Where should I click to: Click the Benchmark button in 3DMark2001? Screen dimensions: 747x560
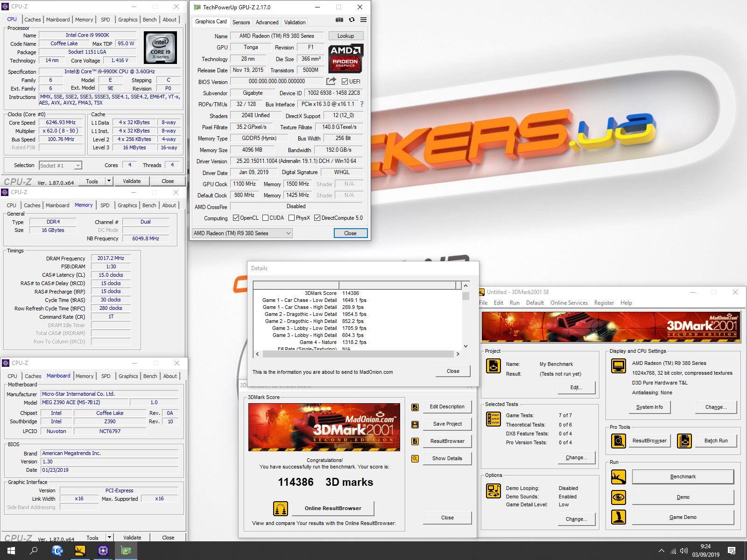tap(683, 477)
